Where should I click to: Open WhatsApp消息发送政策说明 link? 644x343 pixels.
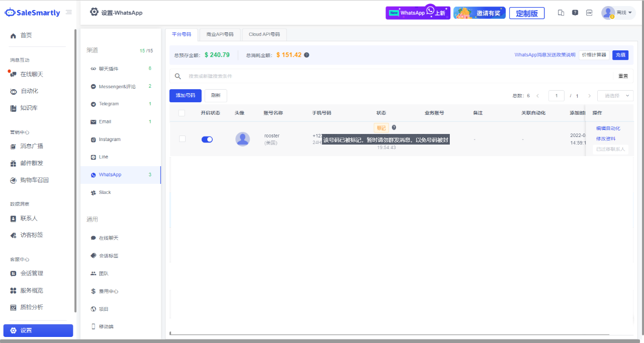pos(544,55)
